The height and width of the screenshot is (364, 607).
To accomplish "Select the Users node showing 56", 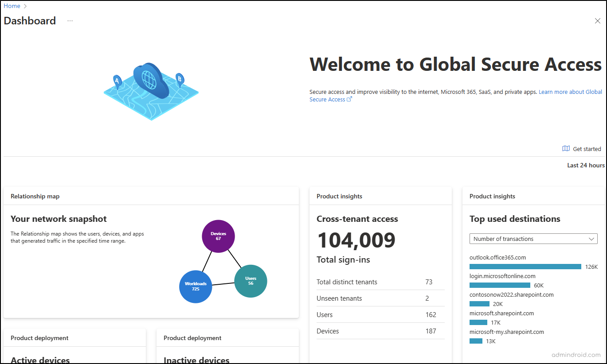I will (x=251, y=281).
